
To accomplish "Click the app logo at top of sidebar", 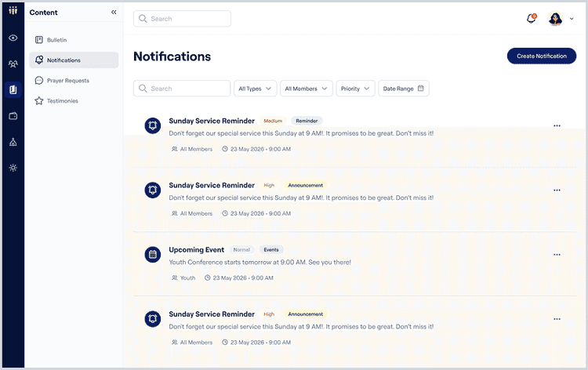I will pyautogui.click(x=13, y=10).
